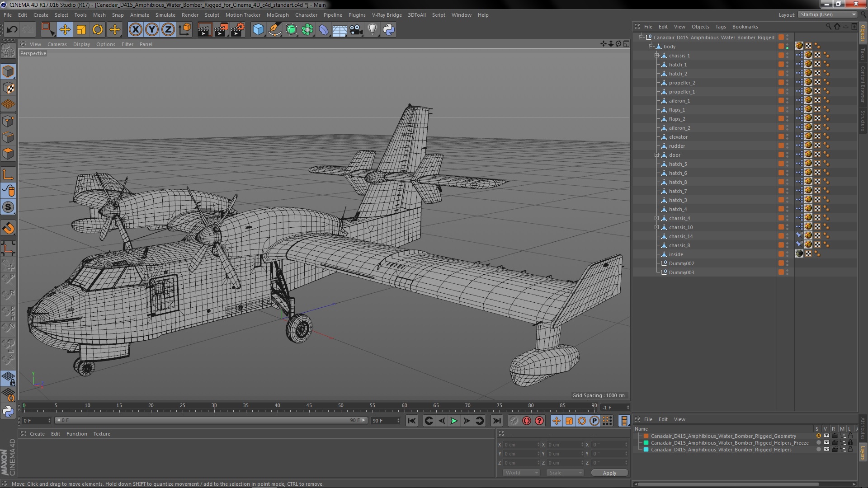Image resolution: width=868 pixels, height=488 pixels.
Task: Enable Points mode in left toolbar
Action: click(8, 121)
